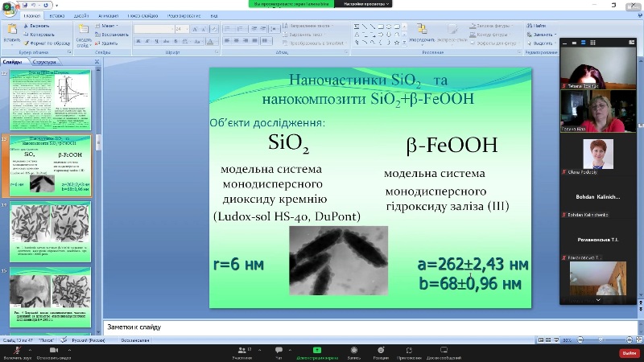
Task: Click the Zoom Record (Запись) icon
Action: pos(353,352)
